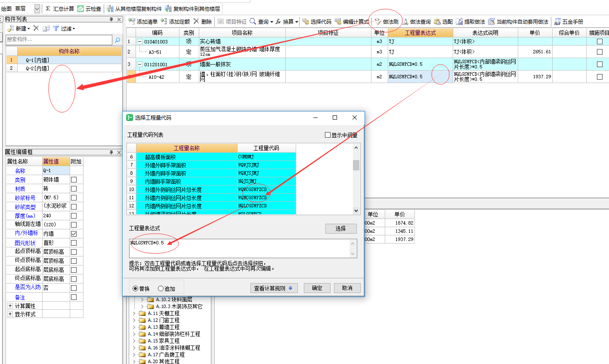Click the 选择 button in dialog
609x364 pixels.
point(341,228)
